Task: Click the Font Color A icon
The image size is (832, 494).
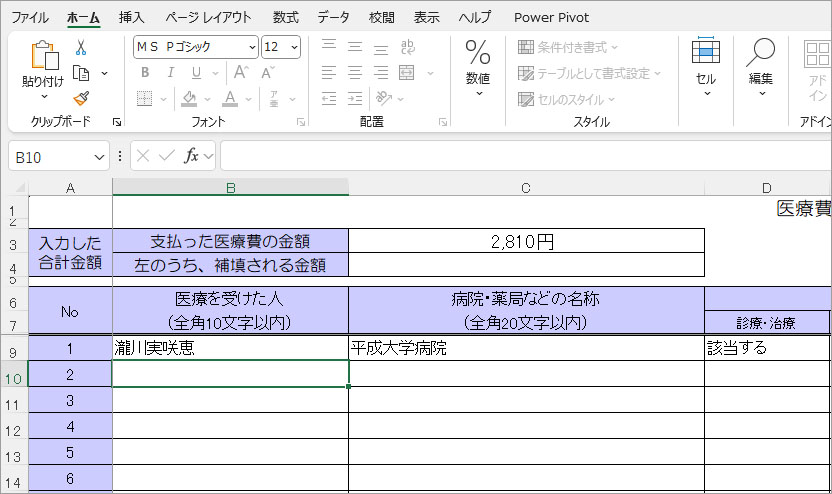Action: click(230, 99)
